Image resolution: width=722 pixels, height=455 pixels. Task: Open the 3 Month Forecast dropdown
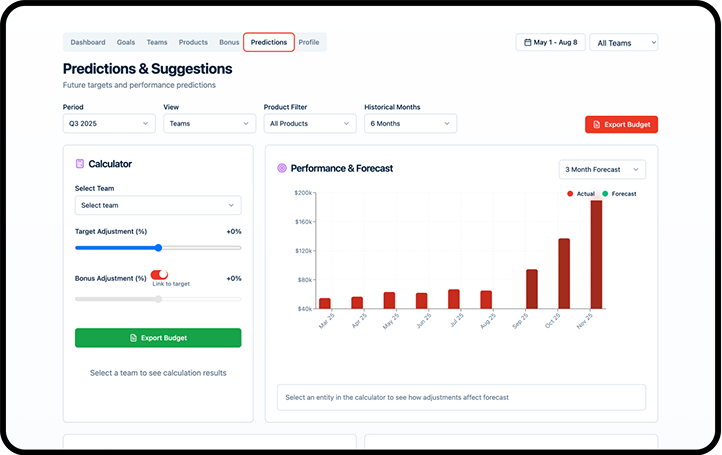[x=602, y=170]
